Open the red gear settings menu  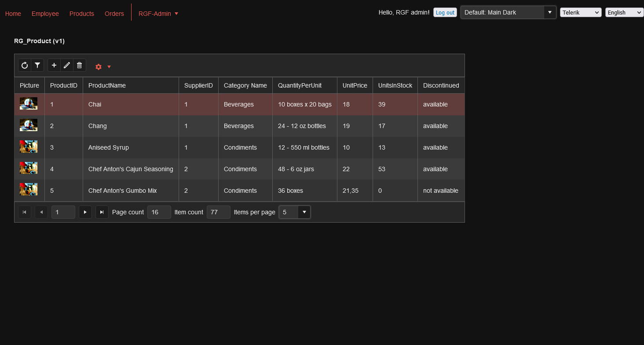pyautogui.click(x=102, y=67)
